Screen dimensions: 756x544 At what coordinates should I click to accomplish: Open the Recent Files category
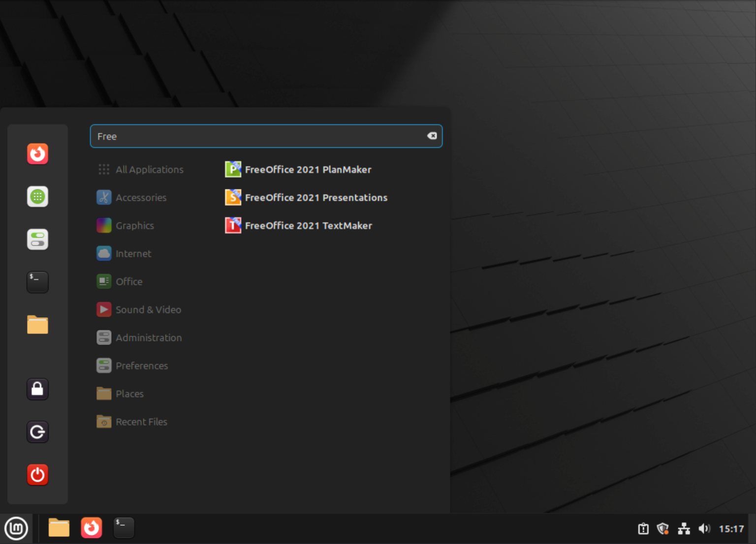(x=141, y=422)
